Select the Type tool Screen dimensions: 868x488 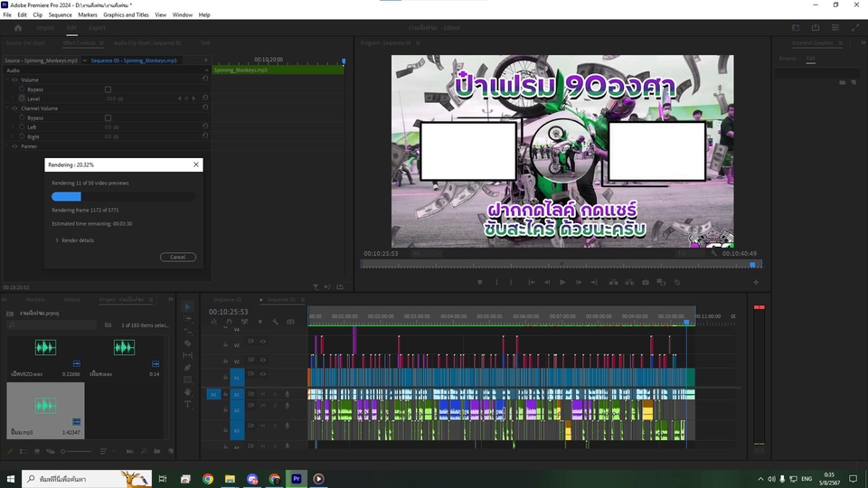[188, 405]
